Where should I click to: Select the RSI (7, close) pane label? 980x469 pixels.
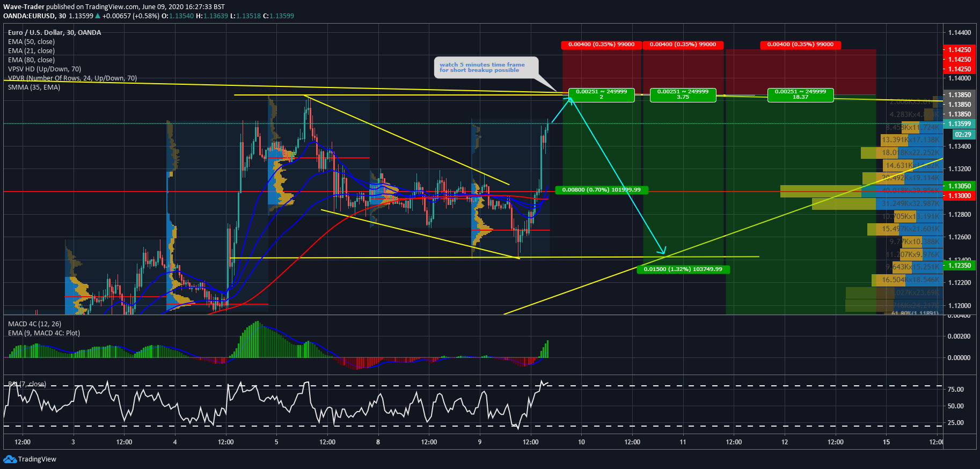(27, 384)
